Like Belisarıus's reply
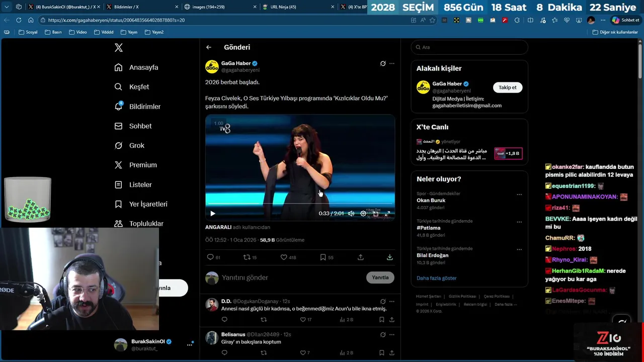 305,353
